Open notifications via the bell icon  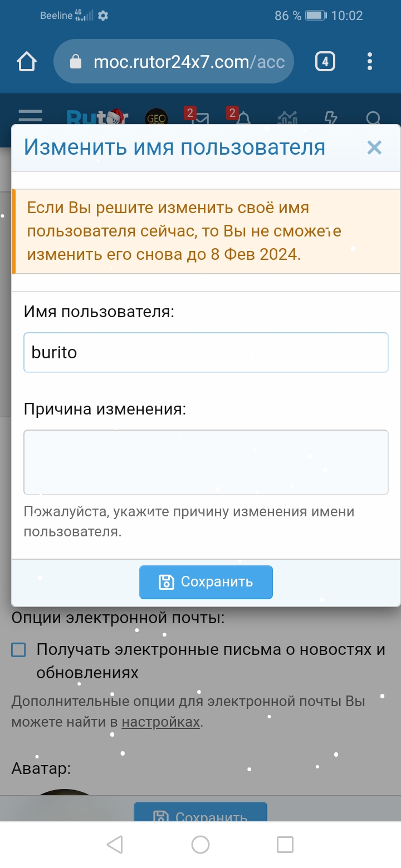(244, 118)
